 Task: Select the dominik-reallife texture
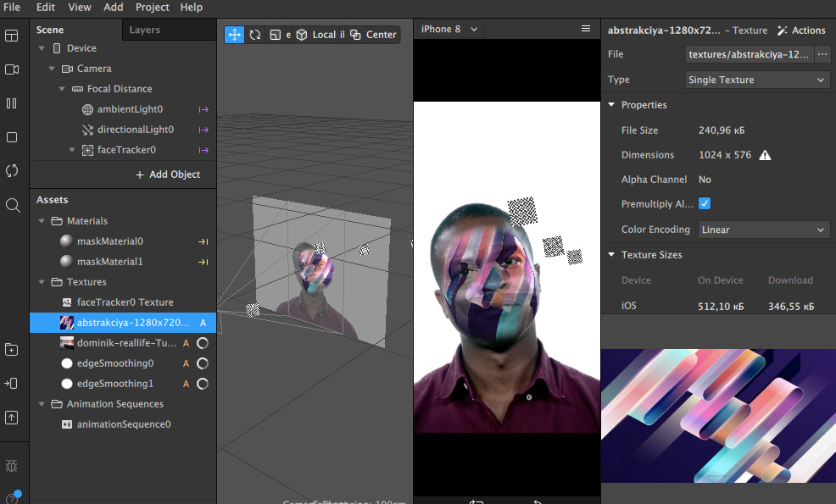(x=126, y=343)
